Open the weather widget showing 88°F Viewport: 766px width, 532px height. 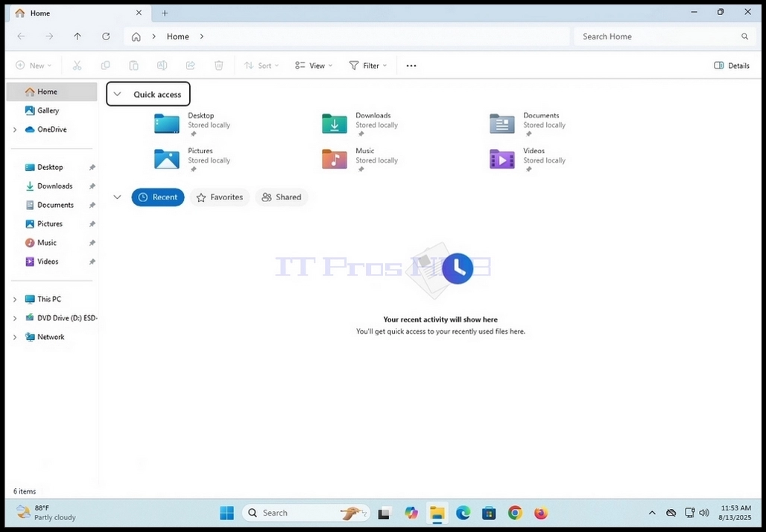[x=46, y=513]
